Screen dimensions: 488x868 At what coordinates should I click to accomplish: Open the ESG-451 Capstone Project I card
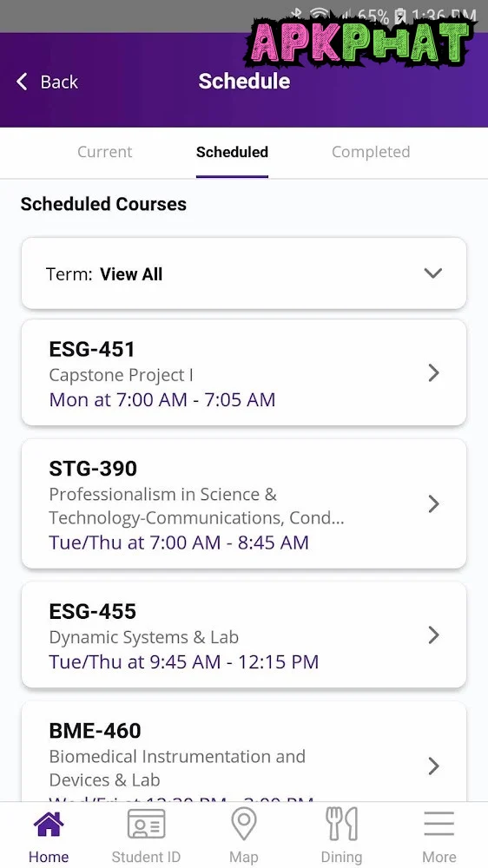[244, 373]
